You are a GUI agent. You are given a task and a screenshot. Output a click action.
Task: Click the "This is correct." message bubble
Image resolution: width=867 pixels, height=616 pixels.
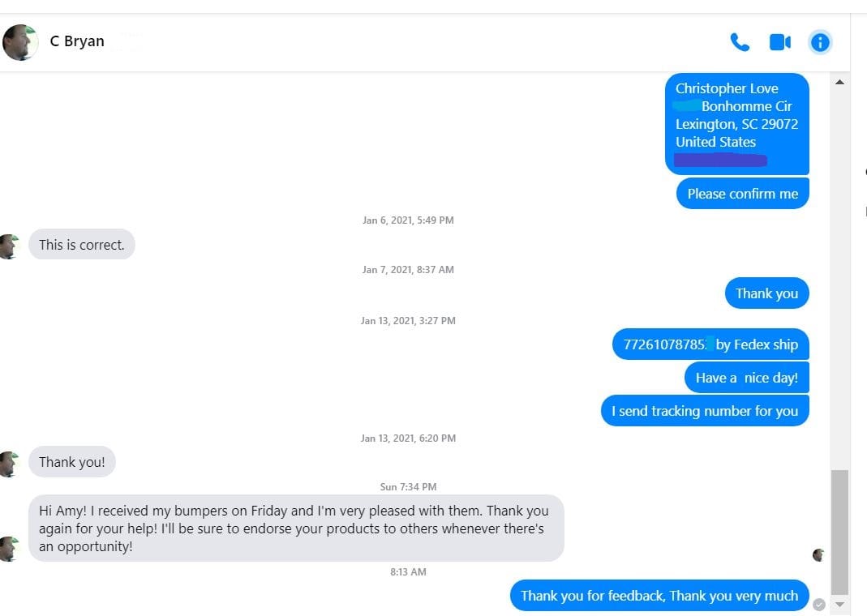[82, 245]
